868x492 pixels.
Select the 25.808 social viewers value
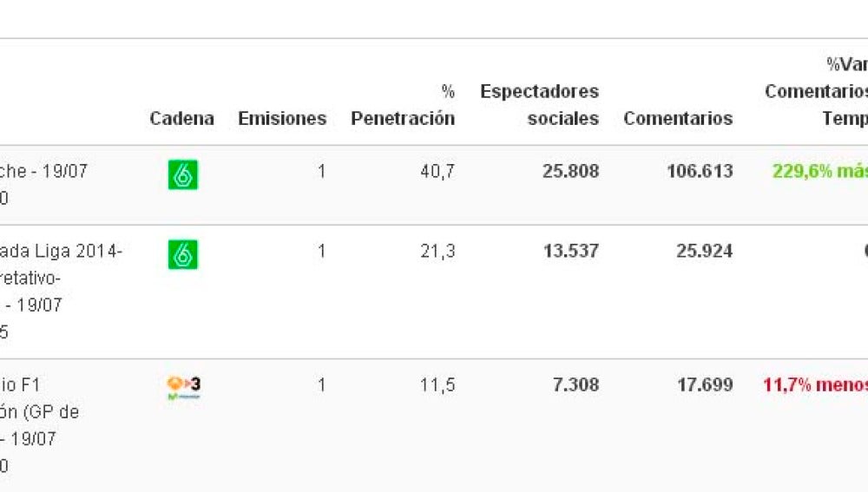tap(571, 172)
